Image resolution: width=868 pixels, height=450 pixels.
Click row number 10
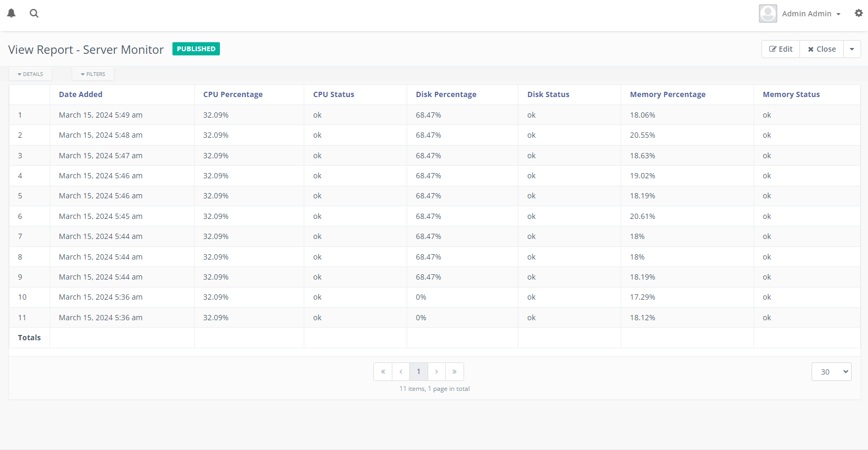22,297
